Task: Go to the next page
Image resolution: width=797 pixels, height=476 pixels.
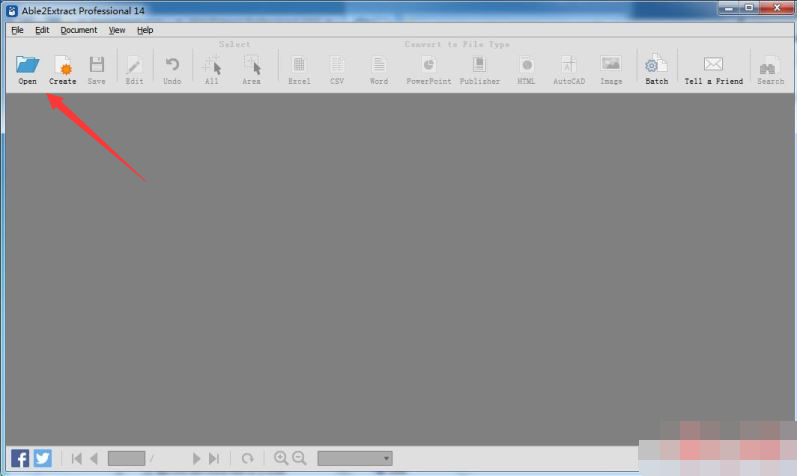Action: tap(196, 459)
